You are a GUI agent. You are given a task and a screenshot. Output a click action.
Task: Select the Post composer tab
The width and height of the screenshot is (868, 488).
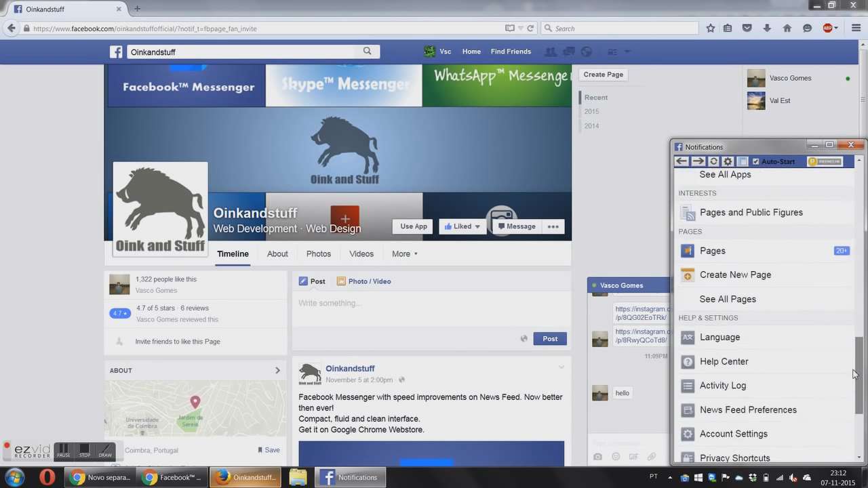pyautogui.click(x=312, y=281)
